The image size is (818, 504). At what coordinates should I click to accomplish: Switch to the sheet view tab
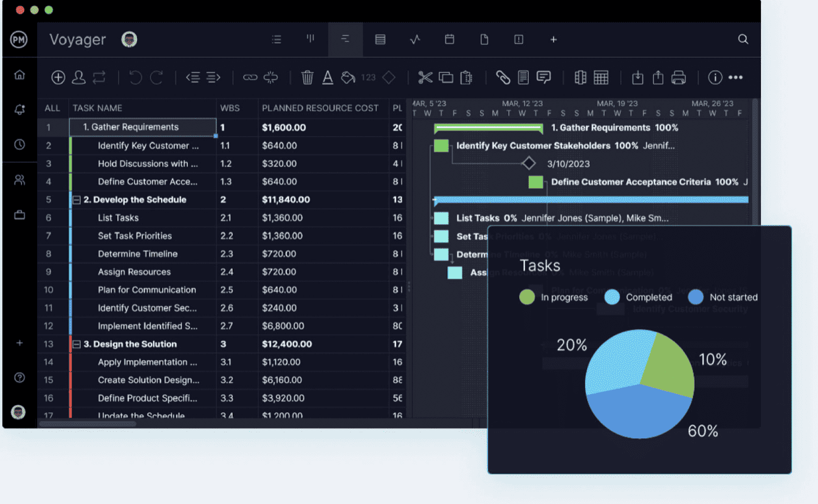click(380, 39)
